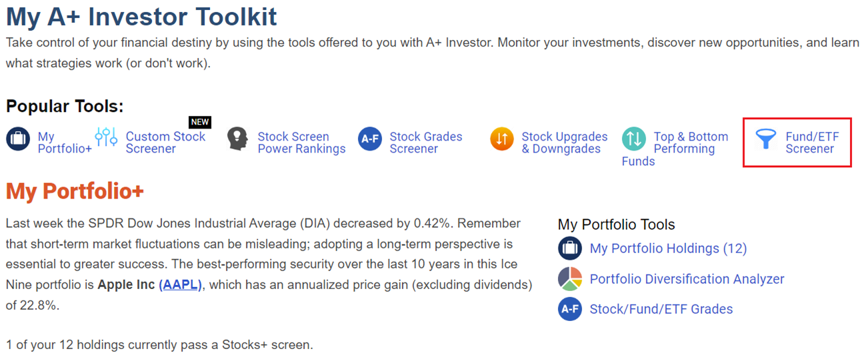Click the My Portfolio Holdings briefcase icon
Screen dimensions: 868x363
[x=570, y=248]
